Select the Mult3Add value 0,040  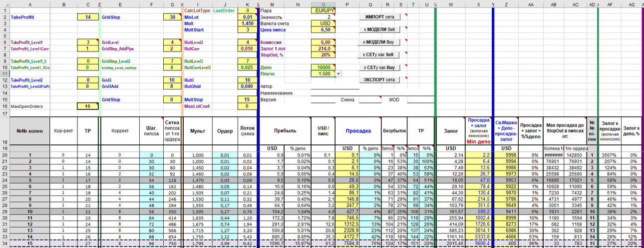(x=247, y=86)
